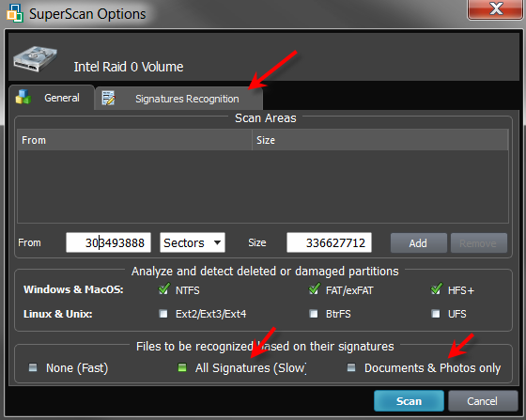Enable the Ext2/Ext3/Ext4 checkbox
The width and height of the screenshot is (526, 420).
click(x=163, y=314)
